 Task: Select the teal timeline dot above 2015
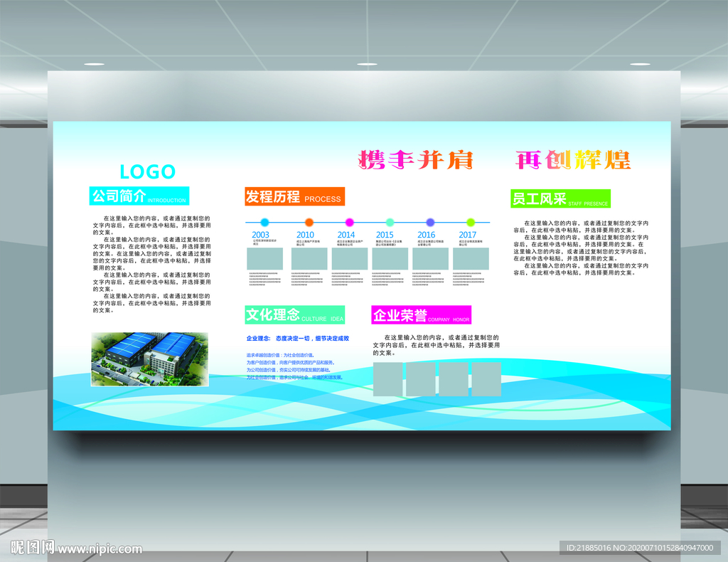click(390, 222)
